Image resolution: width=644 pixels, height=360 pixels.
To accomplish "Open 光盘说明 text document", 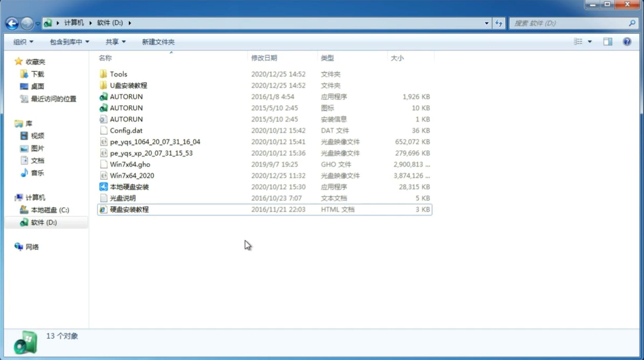I will coord(122,198).
